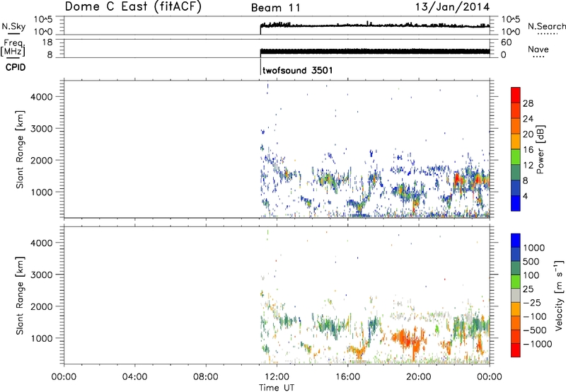Click the vertical CPID start marker line

(260, 67)
